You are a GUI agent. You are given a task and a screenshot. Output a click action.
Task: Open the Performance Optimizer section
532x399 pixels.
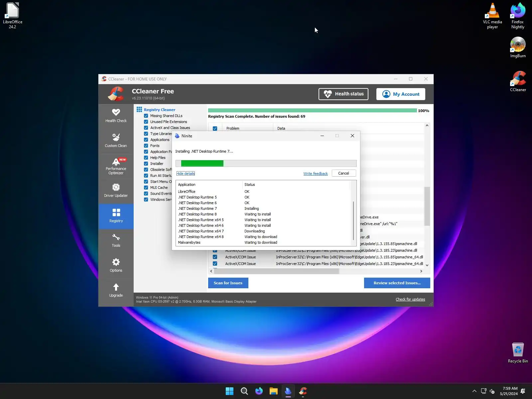point(116,166)
